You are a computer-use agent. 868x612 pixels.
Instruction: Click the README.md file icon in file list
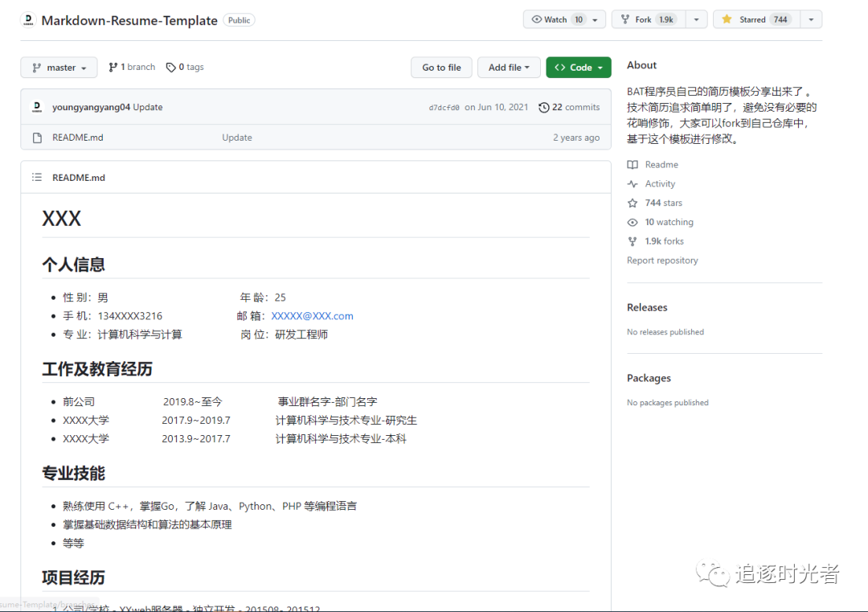click(x=37, y=138)
